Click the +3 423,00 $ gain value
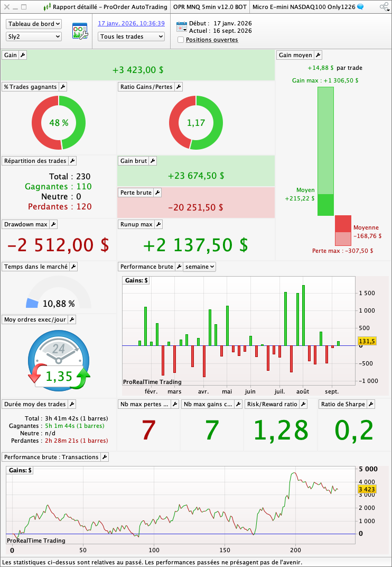This screenshot has height=567, width=392. (138, 70)
